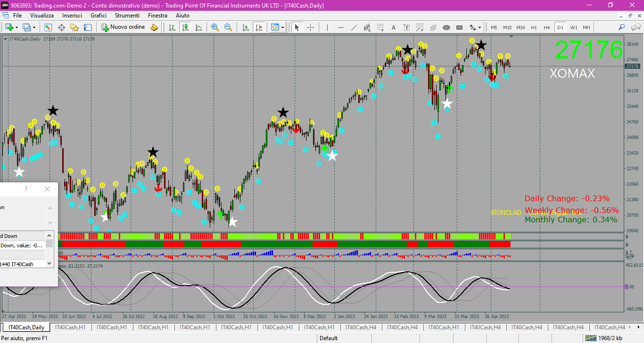This screenshot has width=644, height=343.
Task: Select the parallel lines channel tool
Action: point(433,27)
